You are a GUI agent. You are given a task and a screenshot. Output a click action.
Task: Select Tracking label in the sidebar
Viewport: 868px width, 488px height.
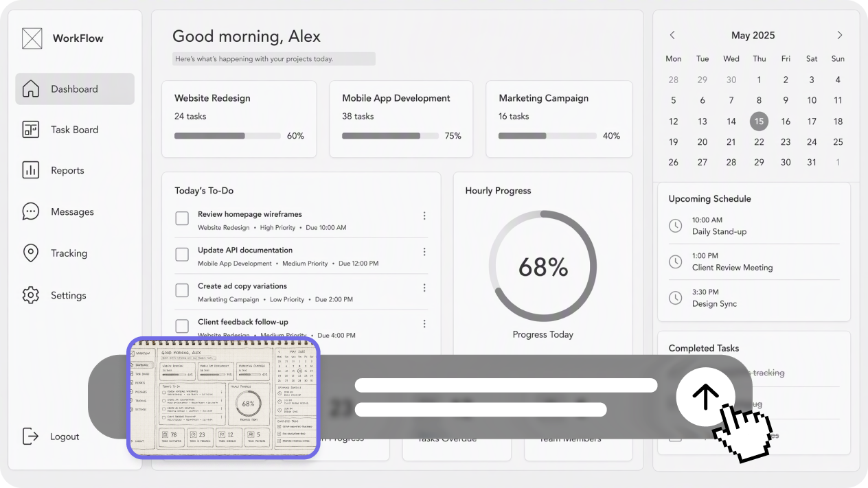point(69,253)
